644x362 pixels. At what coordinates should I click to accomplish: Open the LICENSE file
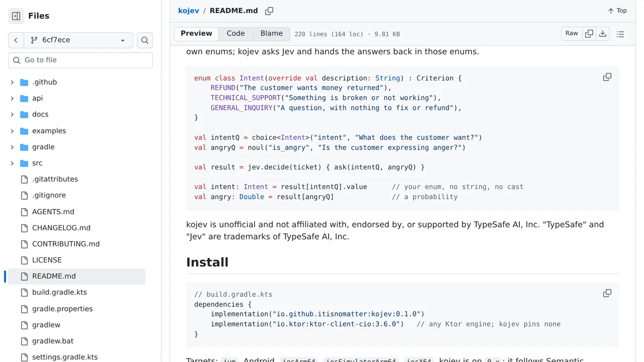[x=47, y=260]
